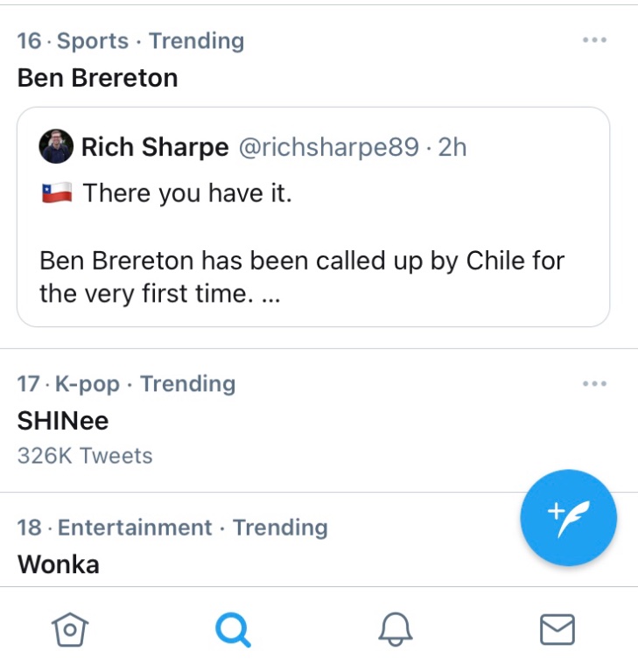Viewport: 638px width, 672px height.
Task: Open Notifications bell icon
Action: 395,629
